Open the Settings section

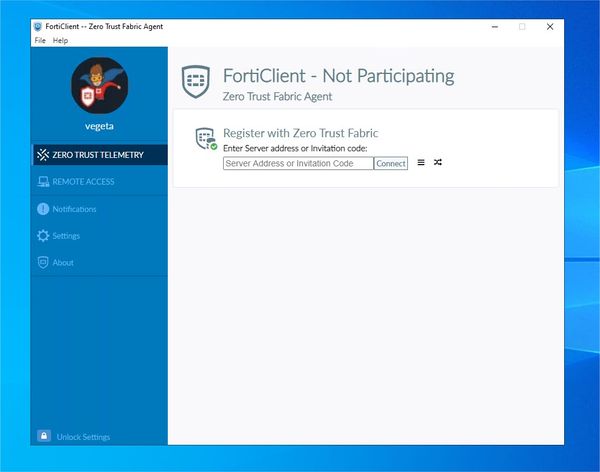tap(100, 236)
